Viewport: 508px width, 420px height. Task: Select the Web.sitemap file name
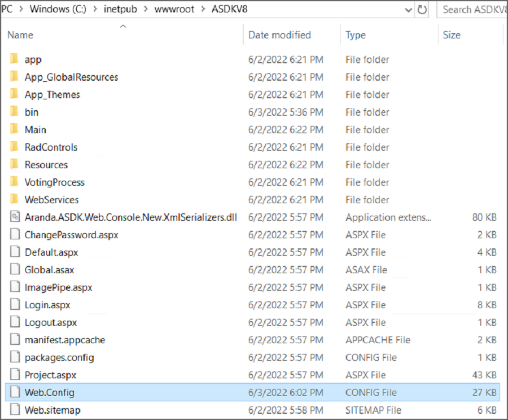(53, 410)
